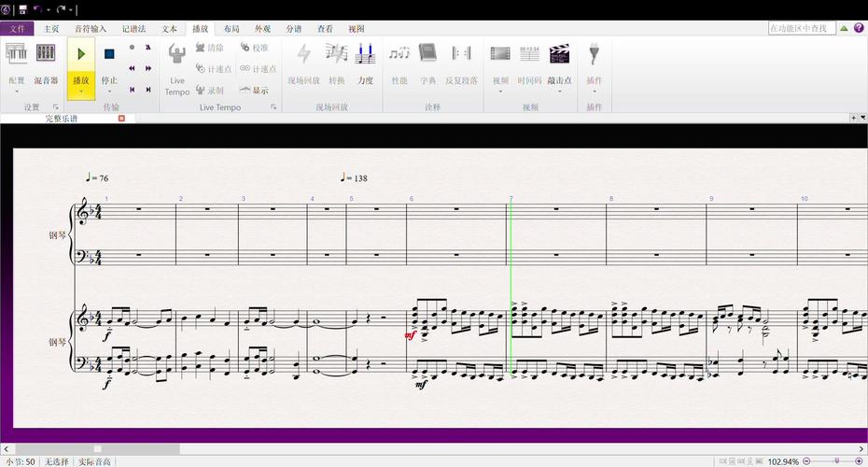Switch to the 查看 (Review) tab
868x467 pixels.
coord(325,29)
